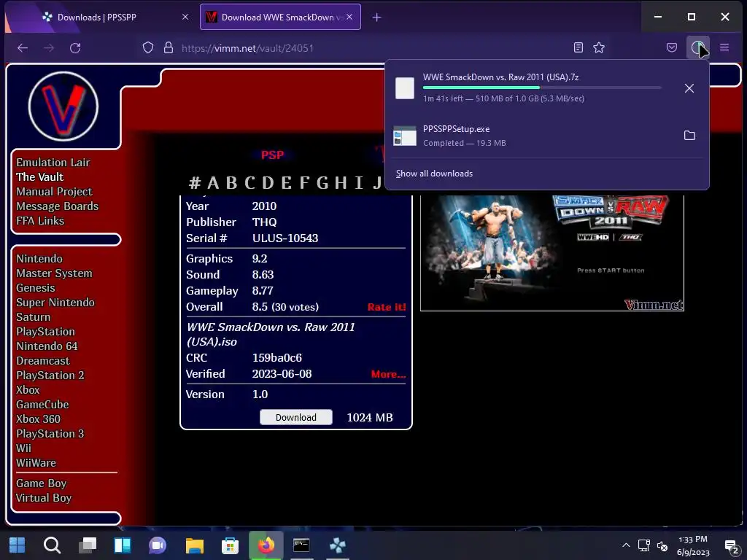Screen dimensions: 747x560
Task: Save the page to Pocket
Action: [x=672, y=47]
